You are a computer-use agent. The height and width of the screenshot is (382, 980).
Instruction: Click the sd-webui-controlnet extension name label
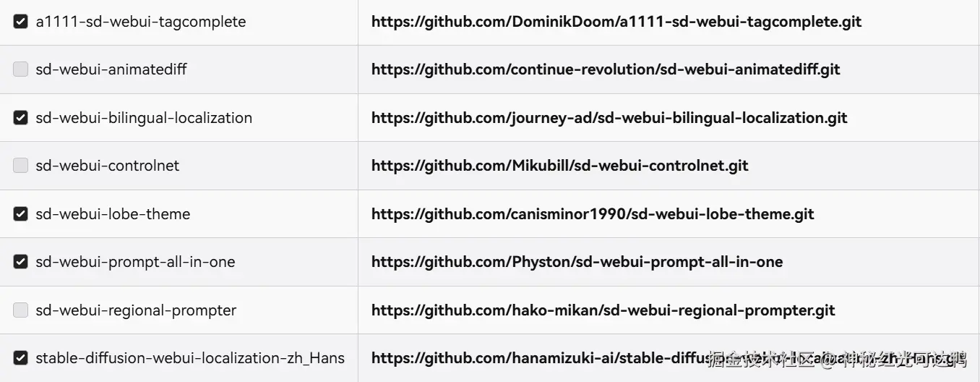pyautogui.click(x=107, y=166)
